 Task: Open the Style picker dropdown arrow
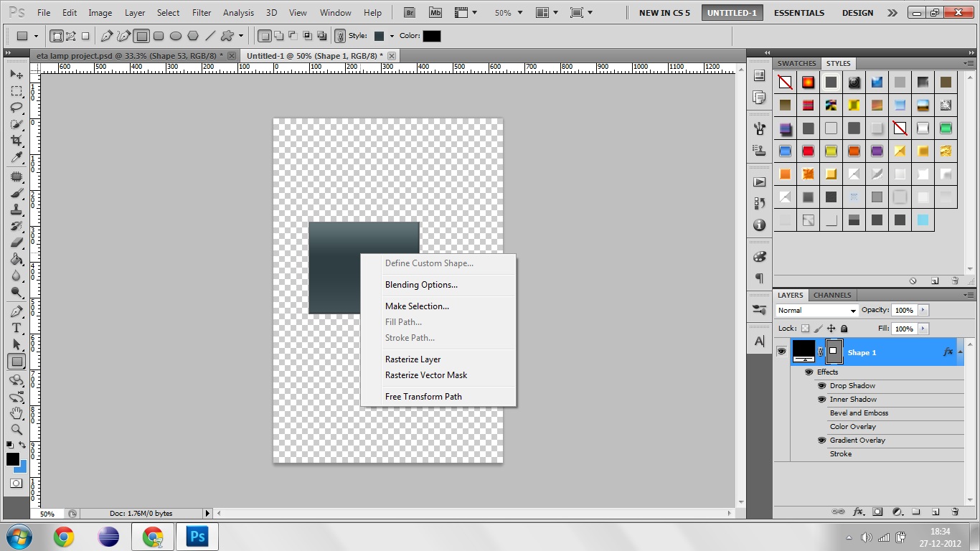tap(392, 36)
